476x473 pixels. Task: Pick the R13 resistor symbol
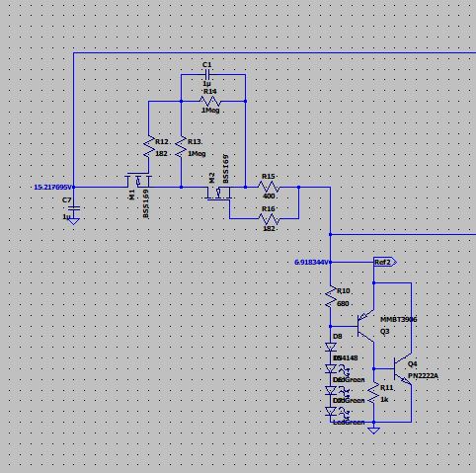point(181,146)
